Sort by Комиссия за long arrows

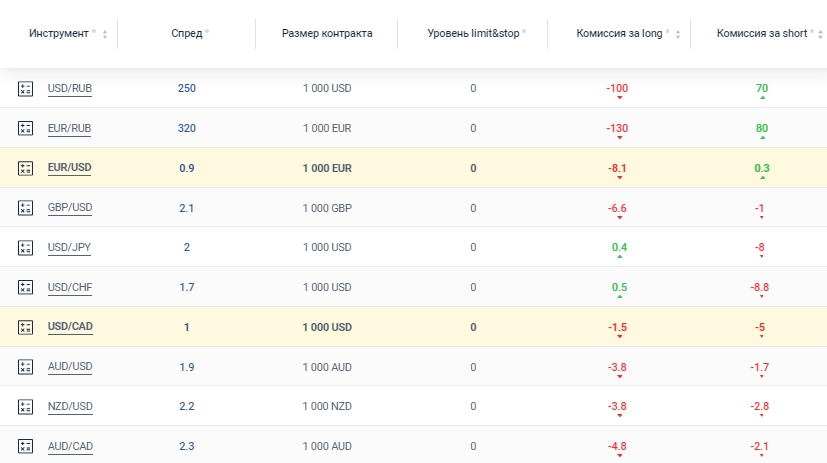click(678, 35)
